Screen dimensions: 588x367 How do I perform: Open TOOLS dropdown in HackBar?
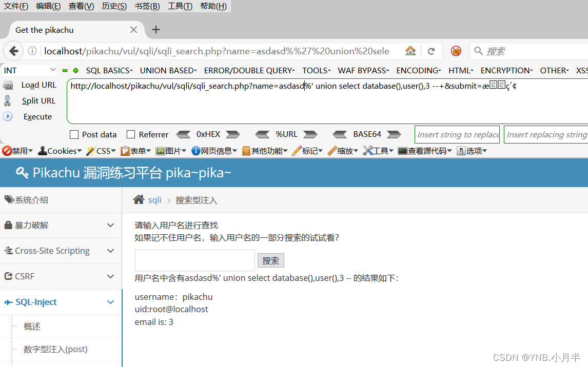[x=317, y=70]
